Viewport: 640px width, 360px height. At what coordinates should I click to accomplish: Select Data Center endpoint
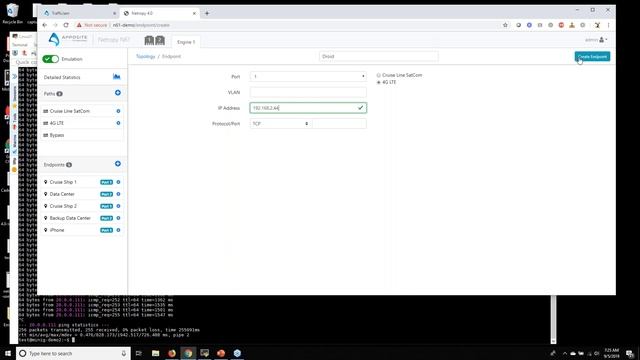pyautogui.click(x=62, y=194)
